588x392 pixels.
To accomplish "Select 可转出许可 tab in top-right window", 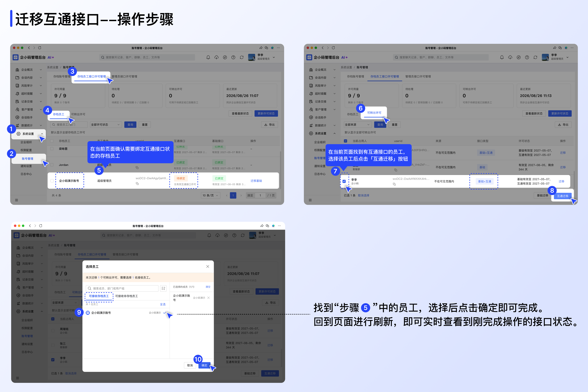I will (374, 113).
